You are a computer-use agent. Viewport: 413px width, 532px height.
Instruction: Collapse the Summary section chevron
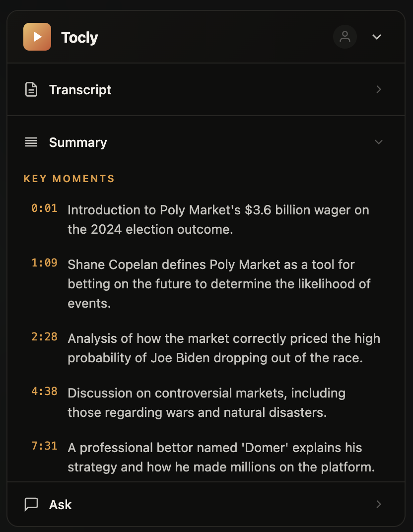click(x=379, y=142)
